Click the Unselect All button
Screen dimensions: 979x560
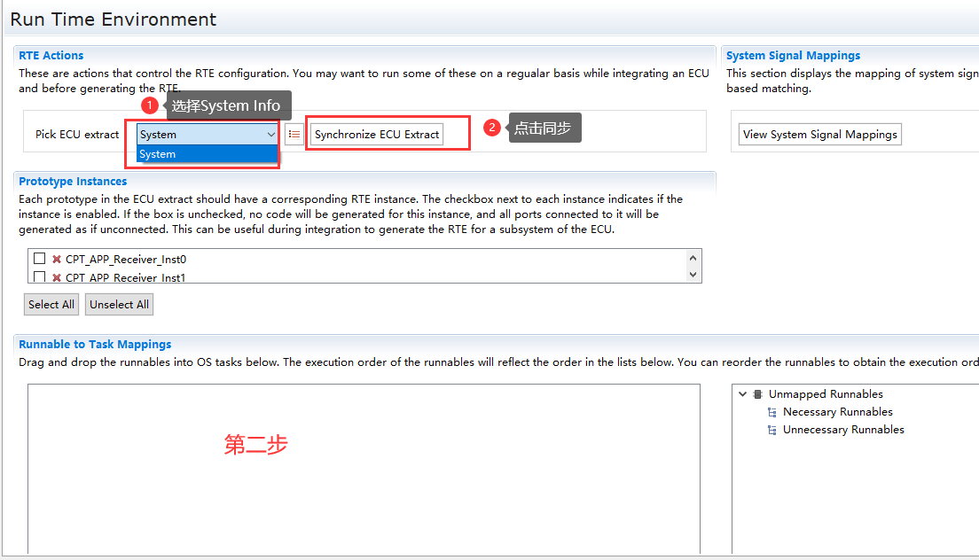(x=119, y=305)
